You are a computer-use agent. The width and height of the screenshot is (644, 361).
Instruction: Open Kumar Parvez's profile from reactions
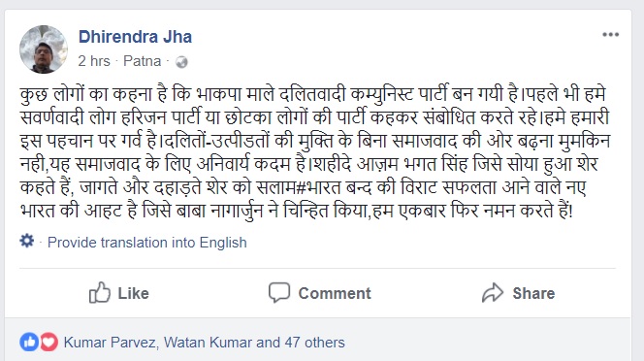[x=110, y=343]
